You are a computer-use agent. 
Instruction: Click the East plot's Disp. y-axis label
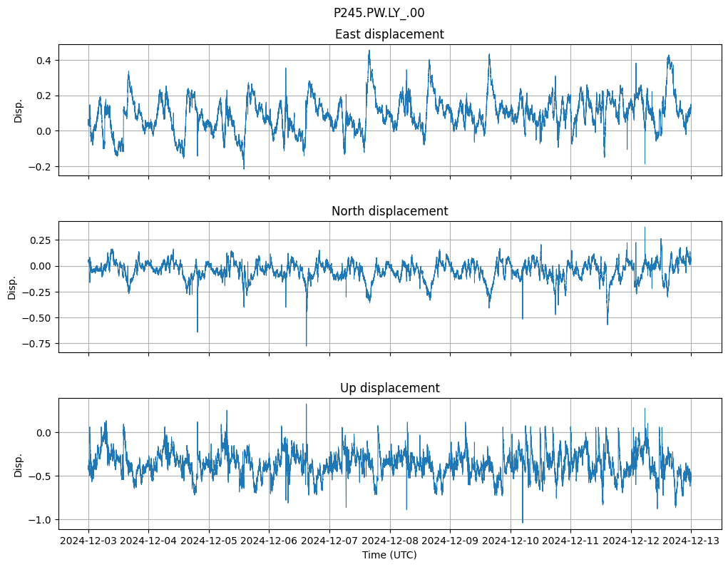19,111
